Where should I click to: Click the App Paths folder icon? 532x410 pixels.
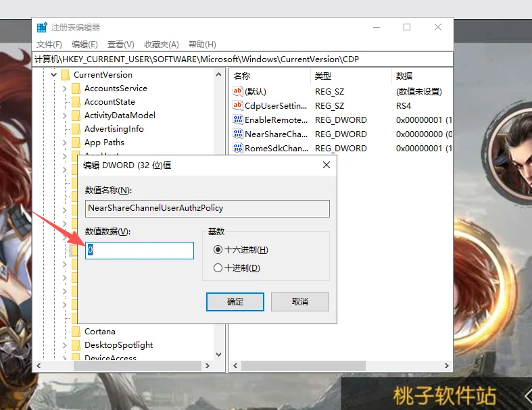pos(76,143)
